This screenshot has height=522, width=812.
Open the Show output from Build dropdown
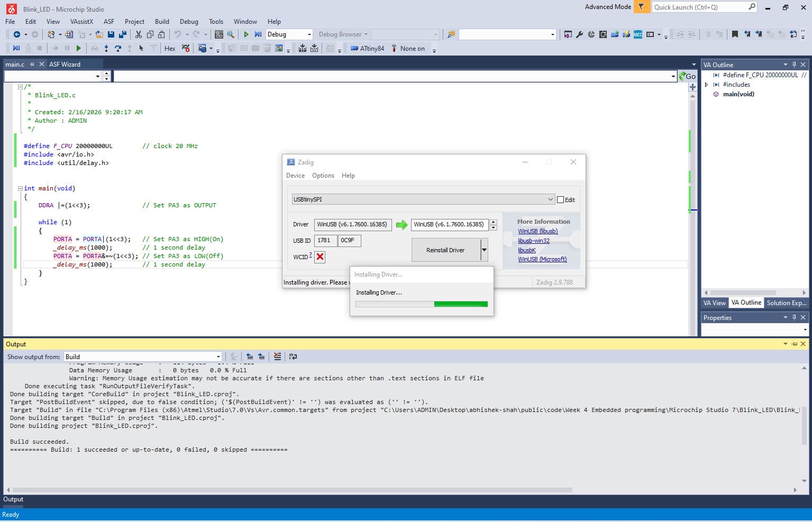click(x=143, y=356)
